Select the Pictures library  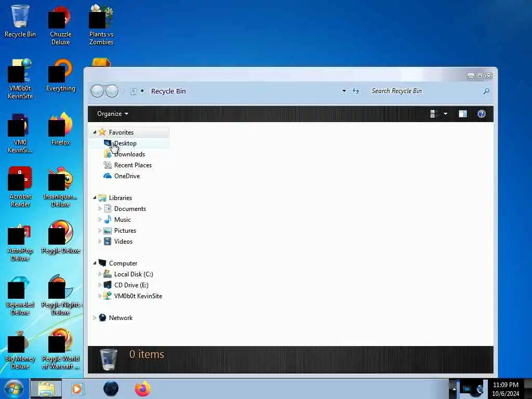coord(125,230)
